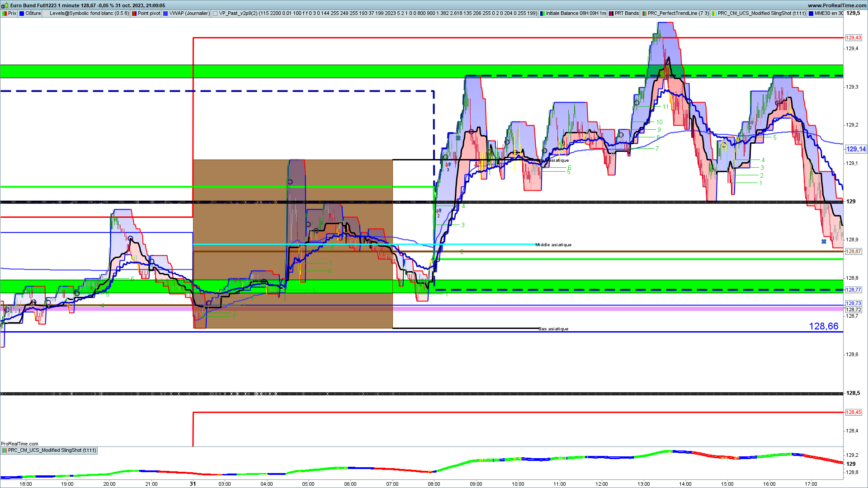Click the PRC_PerfectTrendLine indicator icon
Image resolution: width=868 pixels, height=488 pixels.
(x=644, y=14)
